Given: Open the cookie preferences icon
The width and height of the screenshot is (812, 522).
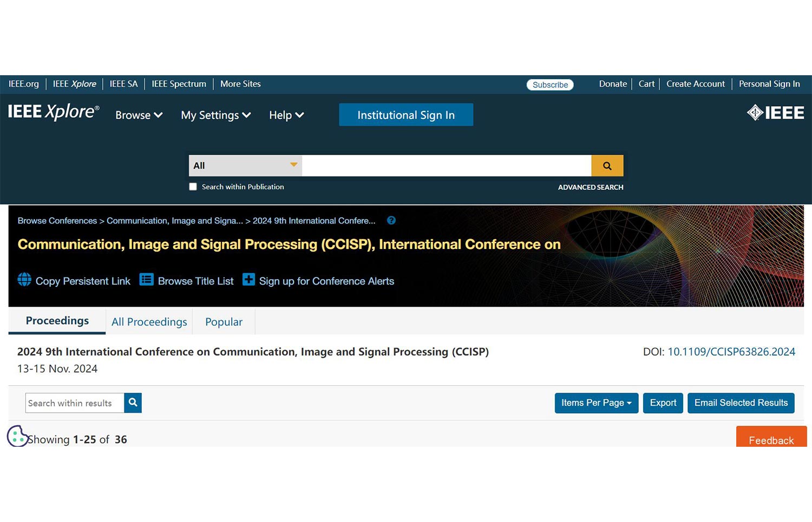Looking at the screenshot, I should click(17, 436).
